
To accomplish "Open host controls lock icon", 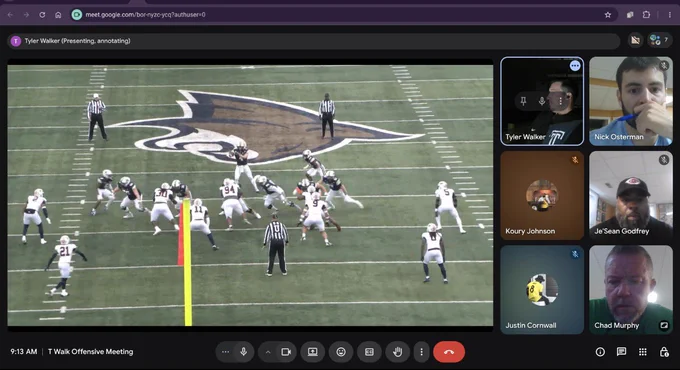I will 664,352.
